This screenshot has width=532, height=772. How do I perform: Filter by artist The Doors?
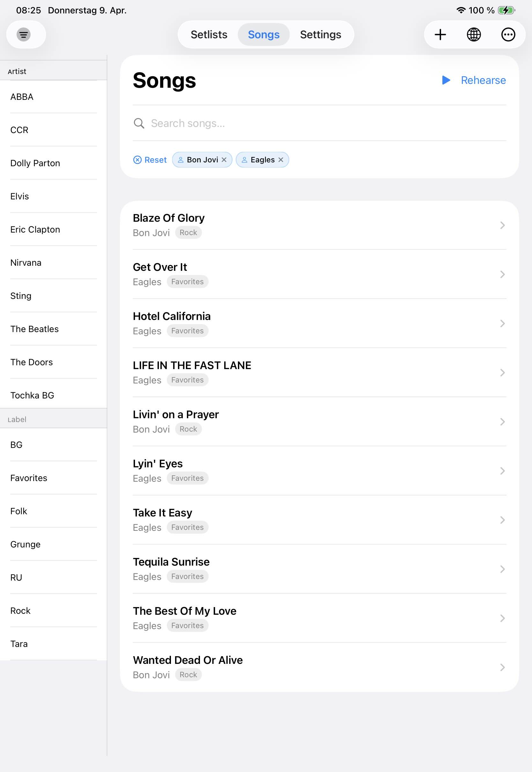[53, 362]
